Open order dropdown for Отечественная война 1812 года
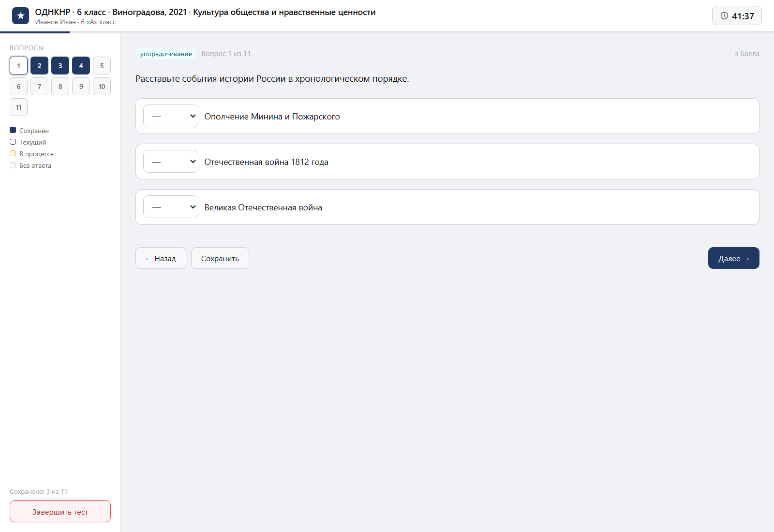 coord(171,162)
